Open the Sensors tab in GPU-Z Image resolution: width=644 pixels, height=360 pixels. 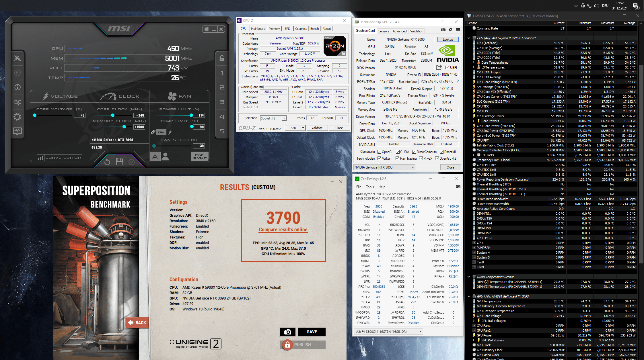[x=384, y=31]
